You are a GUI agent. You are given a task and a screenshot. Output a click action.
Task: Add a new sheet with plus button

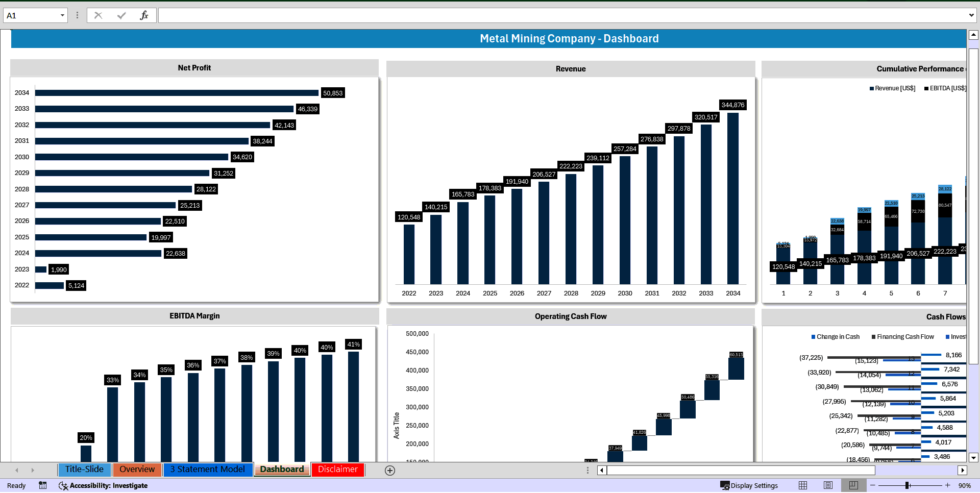pyautogui.click(x=390, y=471)
